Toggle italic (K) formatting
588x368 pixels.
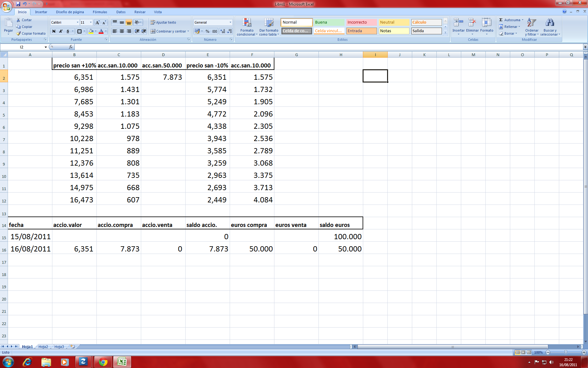[x=61, y=31]
